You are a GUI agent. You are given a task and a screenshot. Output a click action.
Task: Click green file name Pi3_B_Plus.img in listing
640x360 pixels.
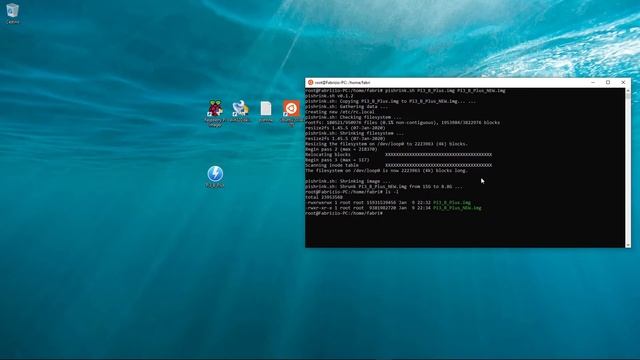pos(452,202)
